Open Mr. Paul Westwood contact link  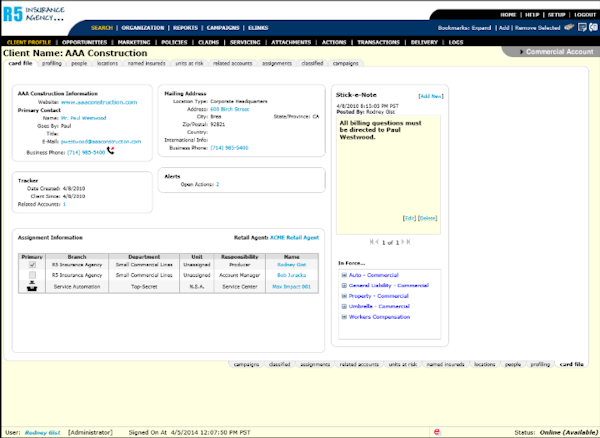83,118
